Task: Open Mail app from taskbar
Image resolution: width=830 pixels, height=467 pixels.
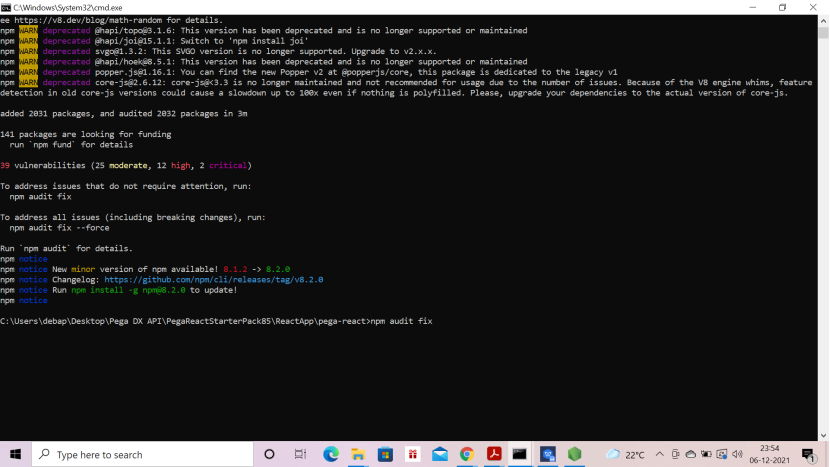Action: [439, 454]
